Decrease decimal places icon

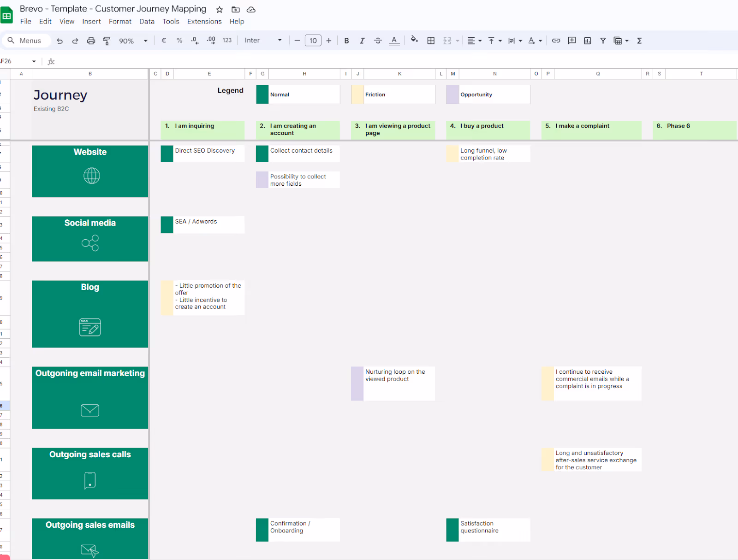click(x=195, y=41)
